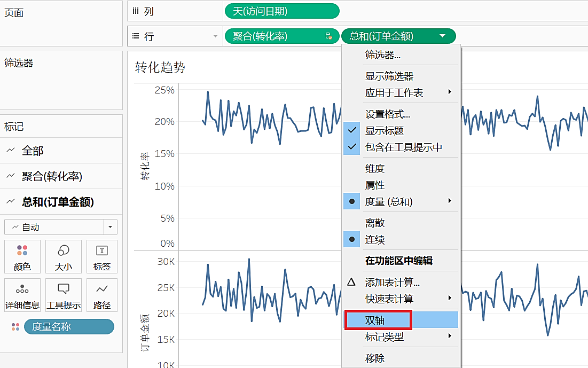
Task: Toggle 包含在工具提示中 checked option
Action: (x=401, y=147)
